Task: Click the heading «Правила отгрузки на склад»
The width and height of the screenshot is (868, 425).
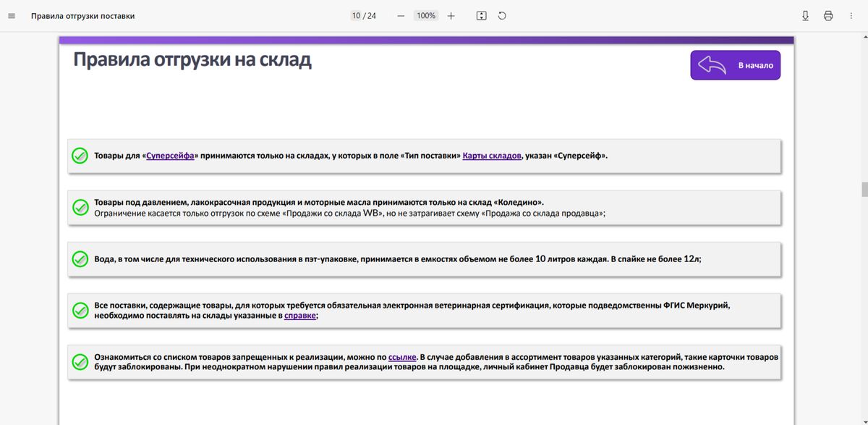Action: [x=192, y=59]
